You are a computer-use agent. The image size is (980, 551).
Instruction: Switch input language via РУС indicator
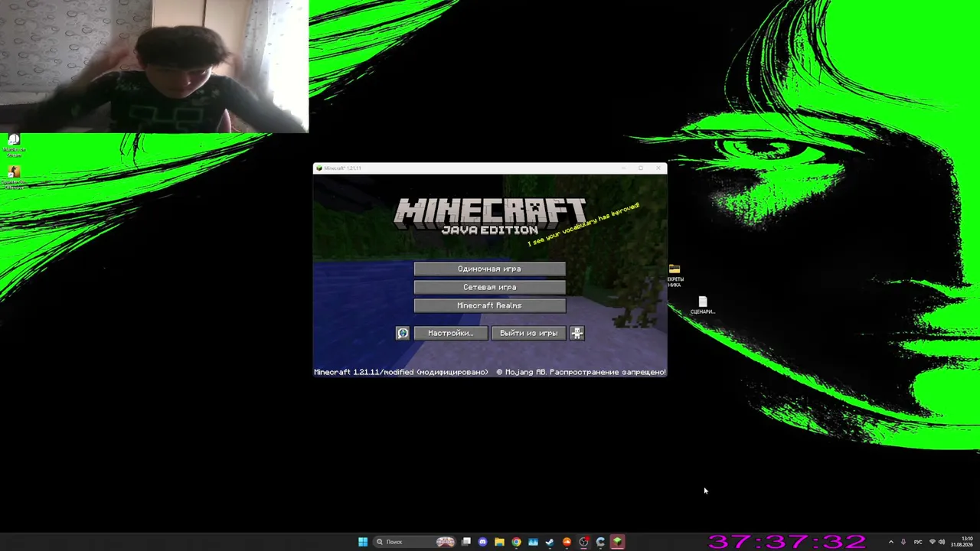pos(918,542)
